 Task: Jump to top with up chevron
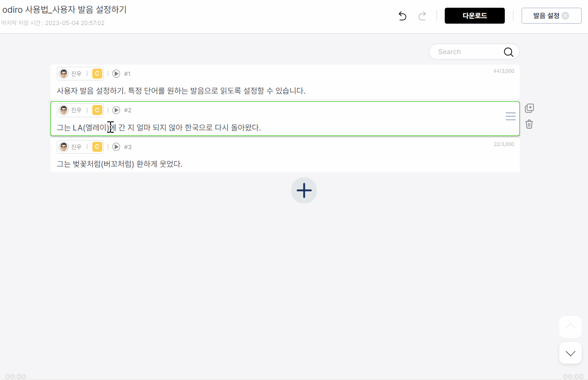(x=570, y=327)
